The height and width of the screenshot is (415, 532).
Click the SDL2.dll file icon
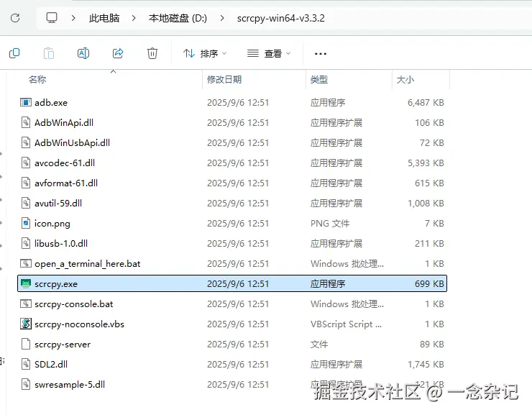26,364
